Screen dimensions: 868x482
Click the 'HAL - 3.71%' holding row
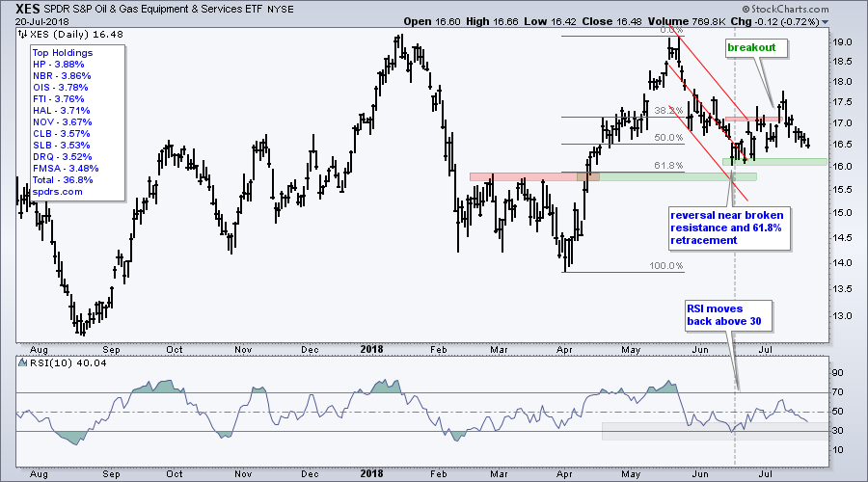61,111
